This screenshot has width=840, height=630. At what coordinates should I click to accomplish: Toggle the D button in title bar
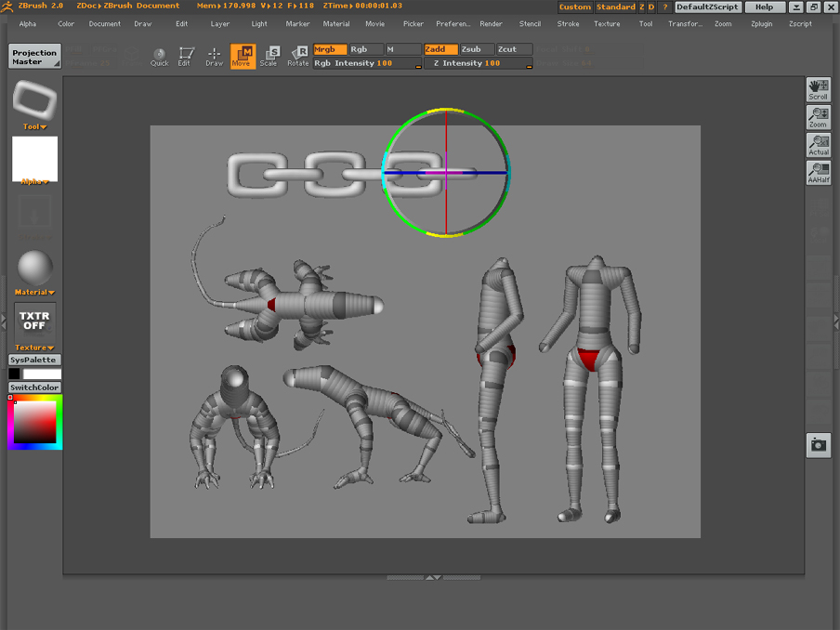click(x=651, y=7)
